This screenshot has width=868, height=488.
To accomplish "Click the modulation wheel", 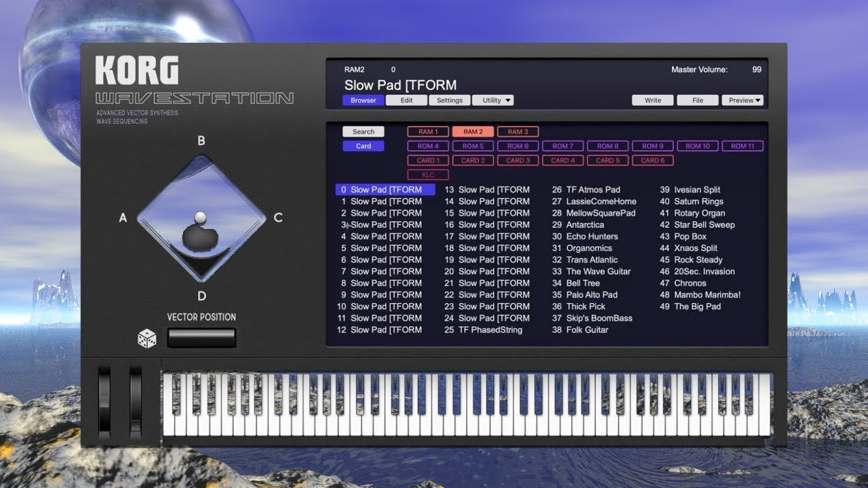I will click(x=136, y=403).
